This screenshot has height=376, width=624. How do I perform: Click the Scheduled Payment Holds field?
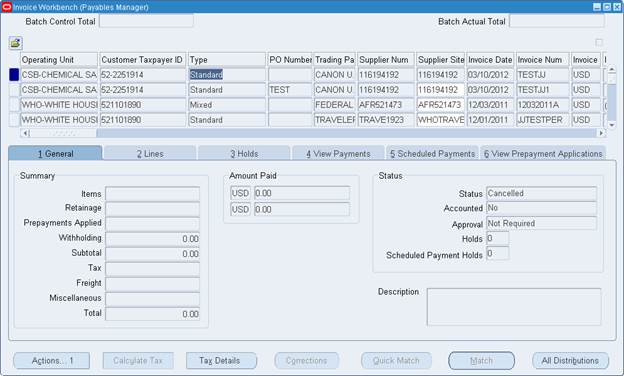pyautogui.click(x=497, y=253)
